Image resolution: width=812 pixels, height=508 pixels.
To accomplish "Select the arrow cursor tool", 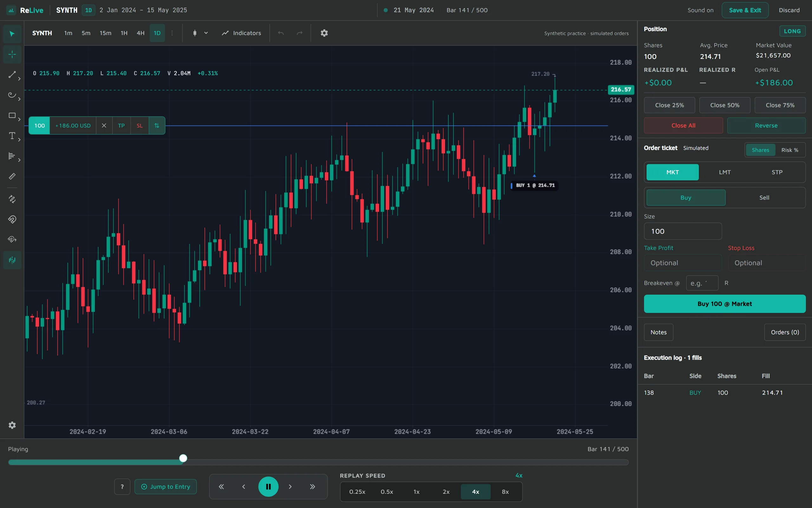I will coord(12,34).
